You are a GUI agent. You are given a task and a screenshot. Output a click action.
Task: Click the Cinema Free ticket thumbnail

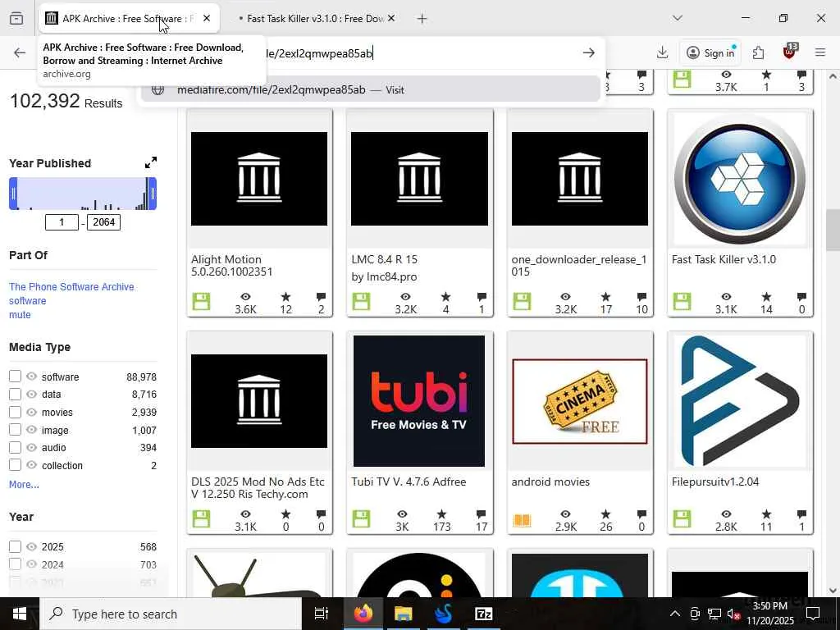pos(580,401)
